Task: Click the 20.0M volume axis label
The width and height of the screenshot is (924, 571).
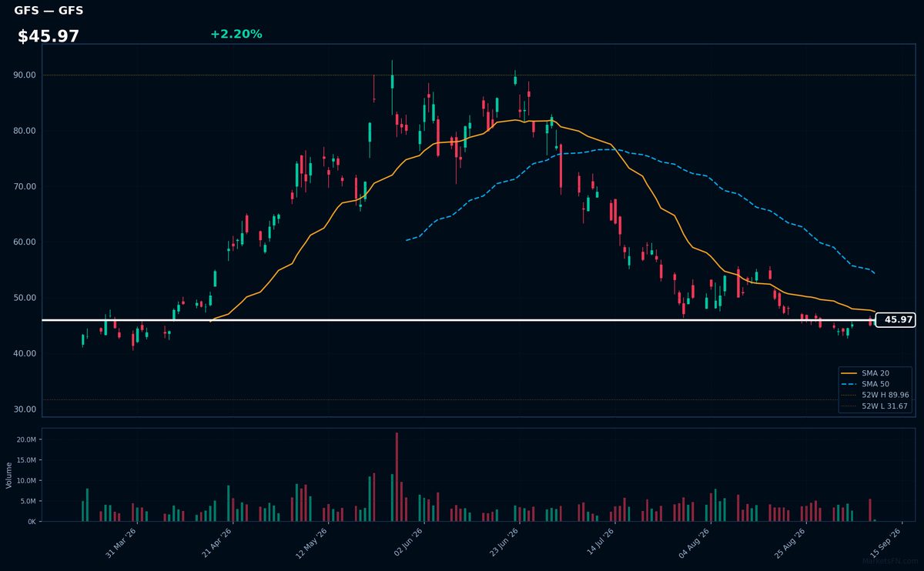Action: pos(25,439)
